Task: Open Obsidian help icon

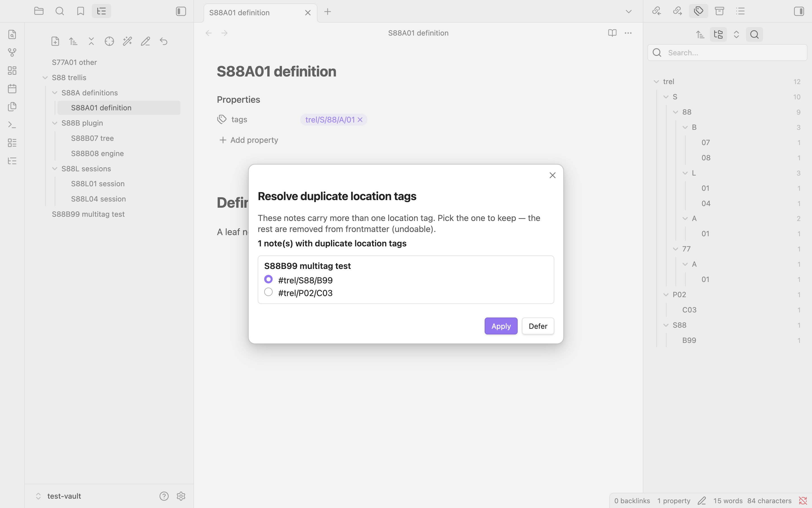Action: click(x=164, y=496)
